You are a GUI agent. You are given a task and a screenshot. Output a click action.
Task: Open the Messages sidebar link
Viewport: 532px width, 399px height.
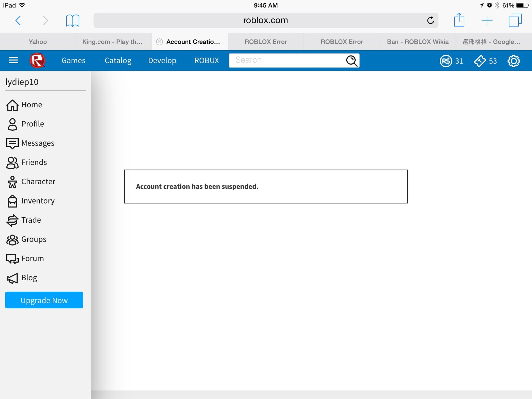pyautogui.click(x=38, y=143)
